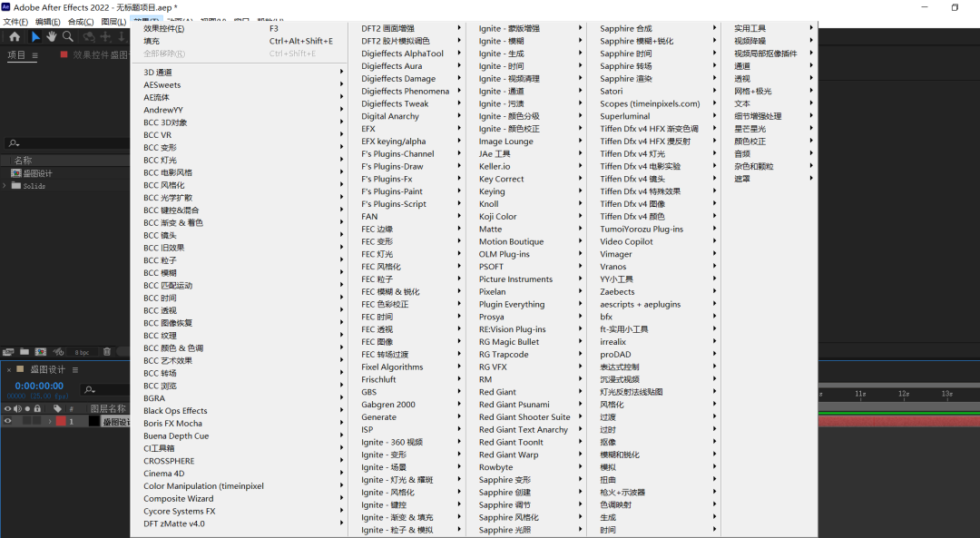Select the Selection arrow tool
The image size is (980, 538).
pyautogui.click(x=35, y=37)
